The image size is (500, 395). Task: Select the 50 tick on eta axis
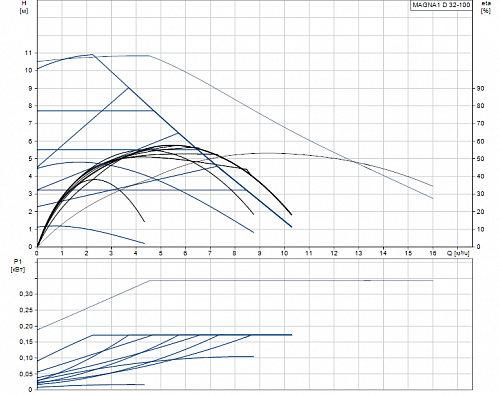point(480,159)
